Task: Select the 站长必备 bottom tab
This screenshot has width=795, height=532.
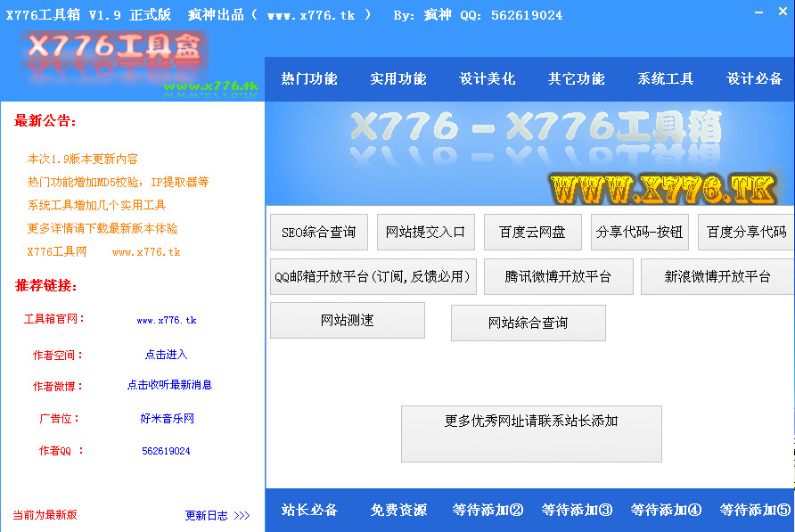Action: click(309, 510)
